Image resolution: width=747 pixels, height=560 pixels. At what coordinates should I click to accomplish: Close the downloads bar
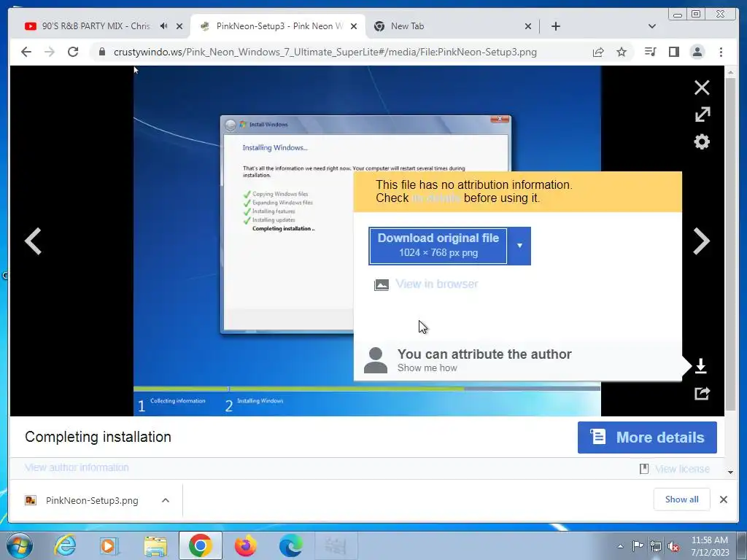[723, 499]
